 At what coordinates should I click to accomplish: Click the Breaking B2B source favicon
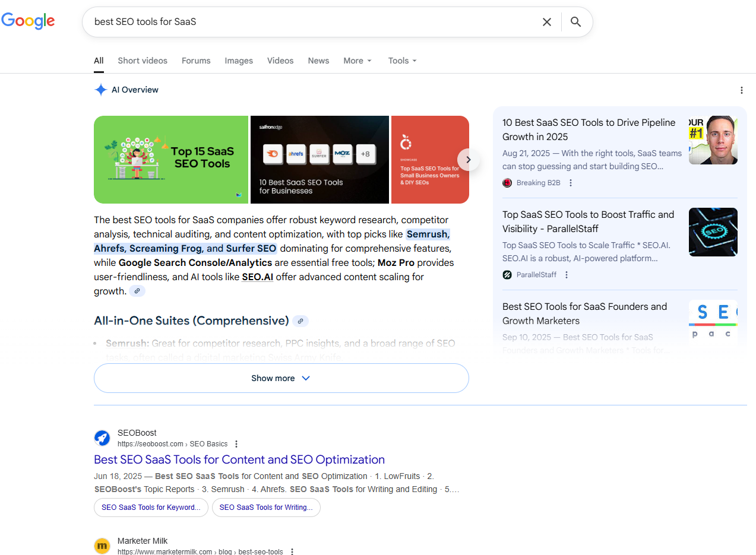(x=507, y=183)
